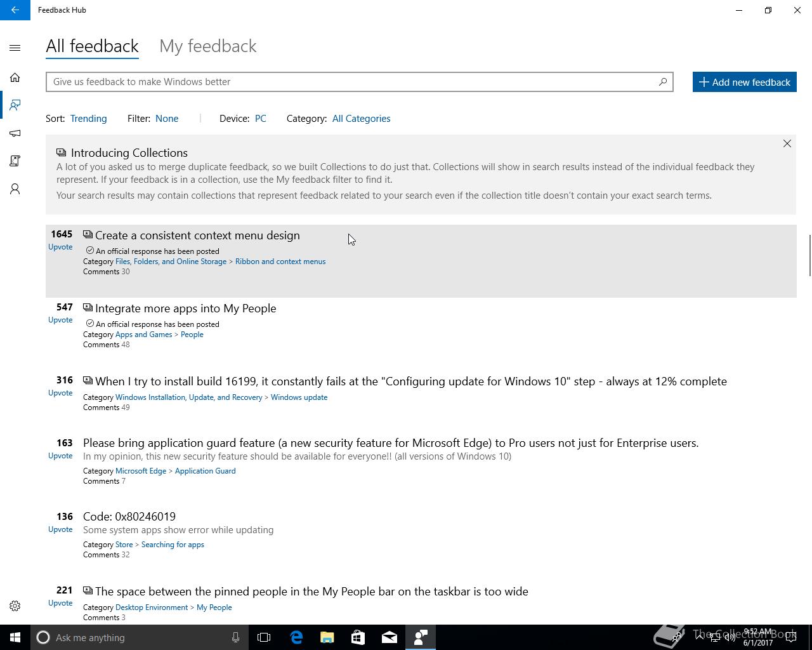Click Feedback Hub taskbar icon
Image resolution: width=812 pixels, height=650 pixels.
[x=421, y=637]
